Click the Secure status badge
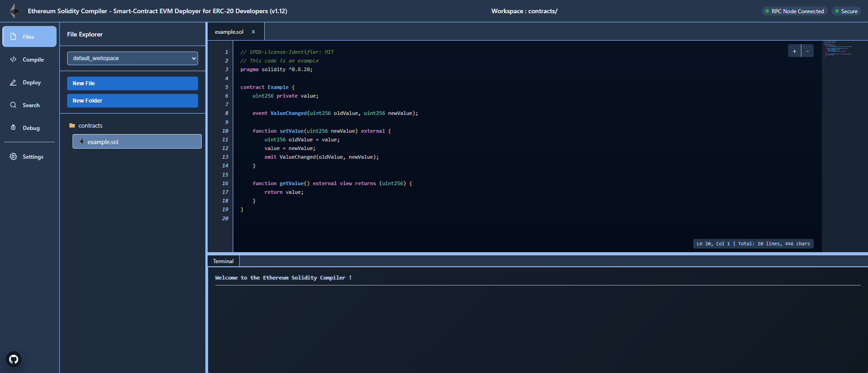 click(846, 11)
